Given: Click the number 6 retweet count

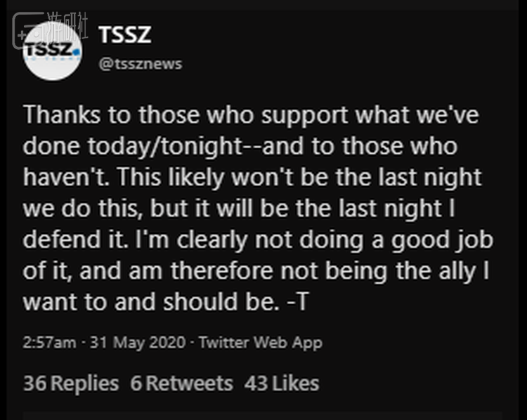Looking at the screenshot, I should (136, 383).
